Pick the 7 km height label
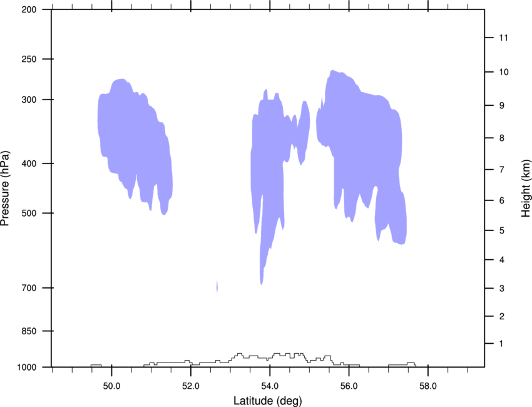The width and height of the screenshot is (532, 407). click(x=501, y=170)
